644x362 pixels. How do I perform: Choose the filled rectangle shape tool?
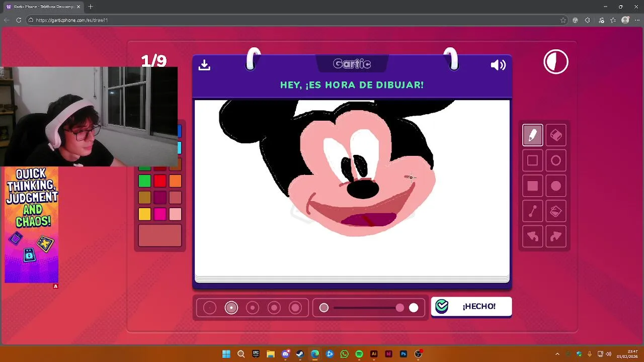pyautogui.click(x=532, y=186)
